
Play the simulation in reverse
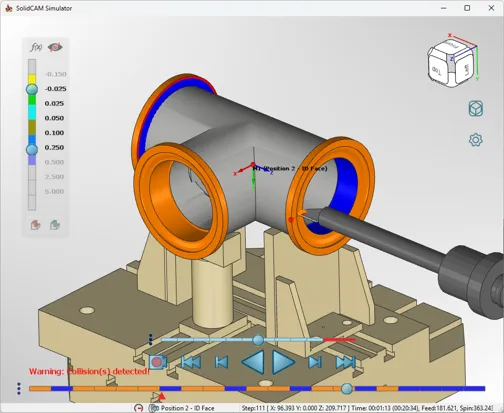point(253,362)
